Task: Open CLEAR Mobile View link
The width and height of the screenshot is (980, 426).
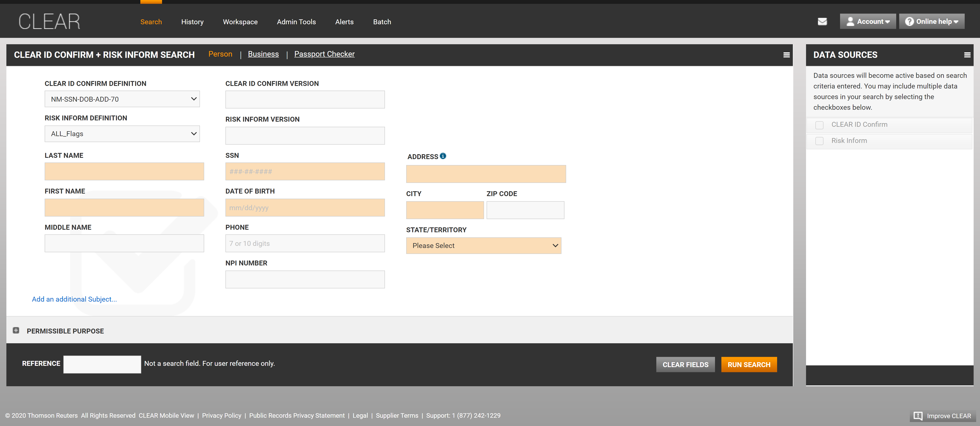Action: (x=166, y=415)
